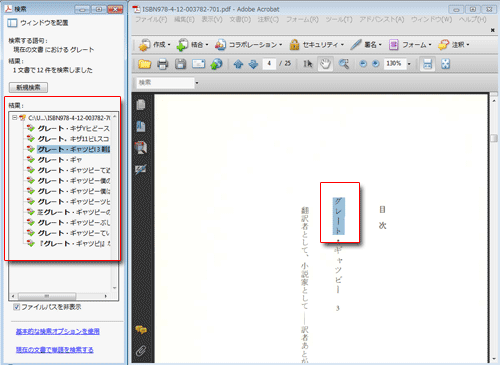
Task: Open the Combine (結合) toolbar menu
Action: (x=192, y=45)
